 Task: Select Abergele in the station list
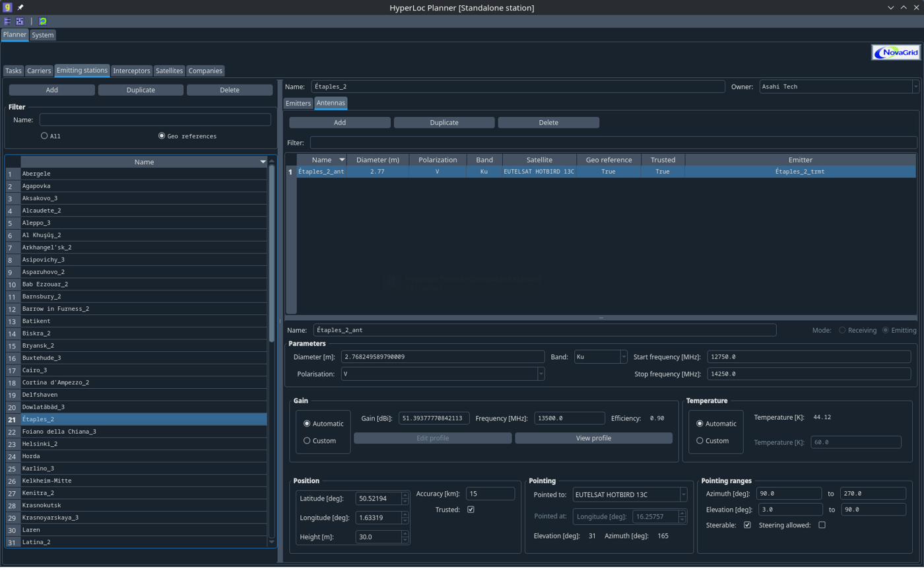(144, 174)
